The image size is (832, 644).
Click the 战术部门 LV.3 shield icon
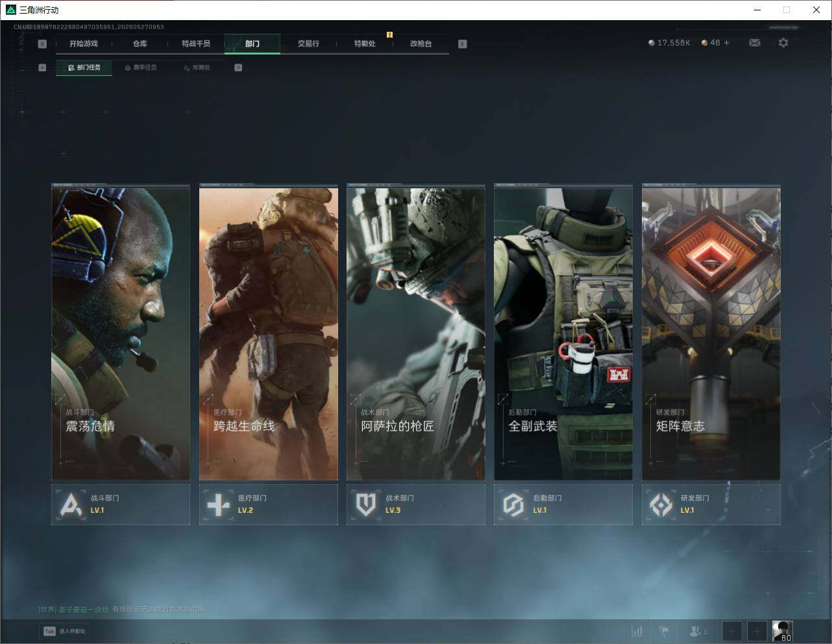tap(366, 504)
